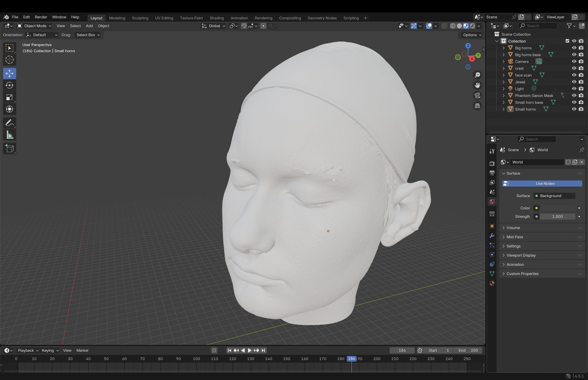Expand the Mist Pass panel
588x380 pixels.
542,237
